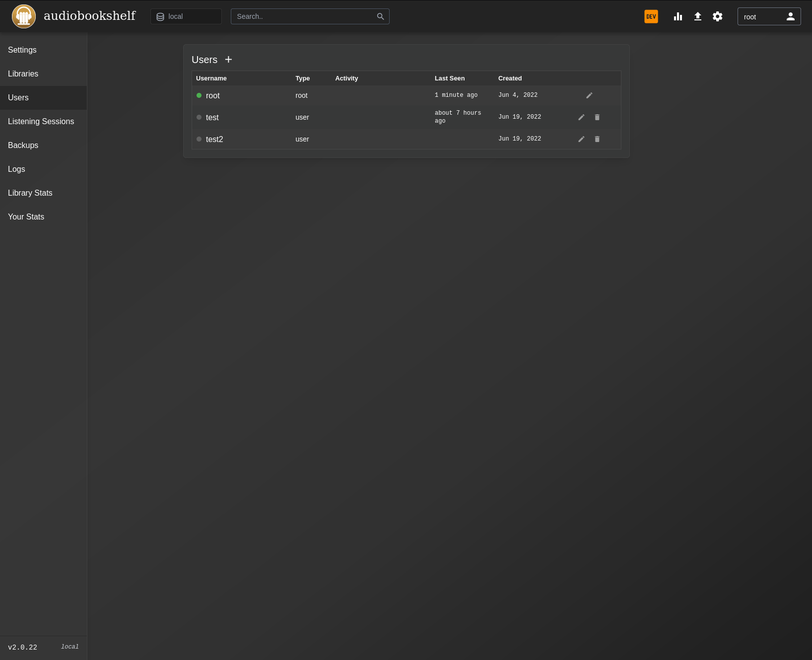
Task: Open Backups in the sidebar
Action: point(44,146)
